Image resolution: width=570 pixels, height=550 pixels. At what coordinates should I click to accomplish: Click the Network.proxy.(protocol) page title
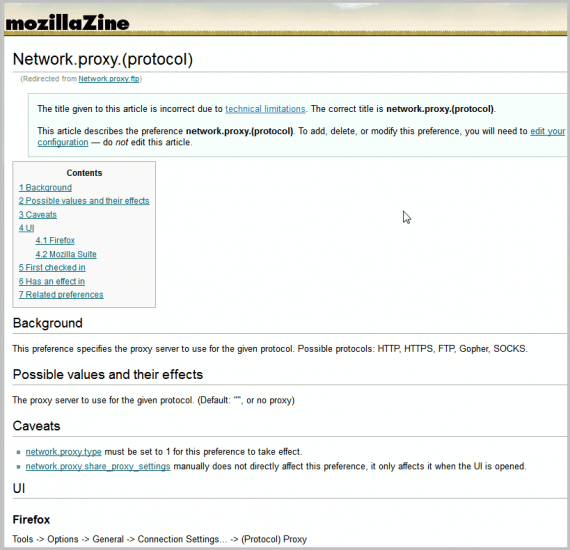coord(103,59)
